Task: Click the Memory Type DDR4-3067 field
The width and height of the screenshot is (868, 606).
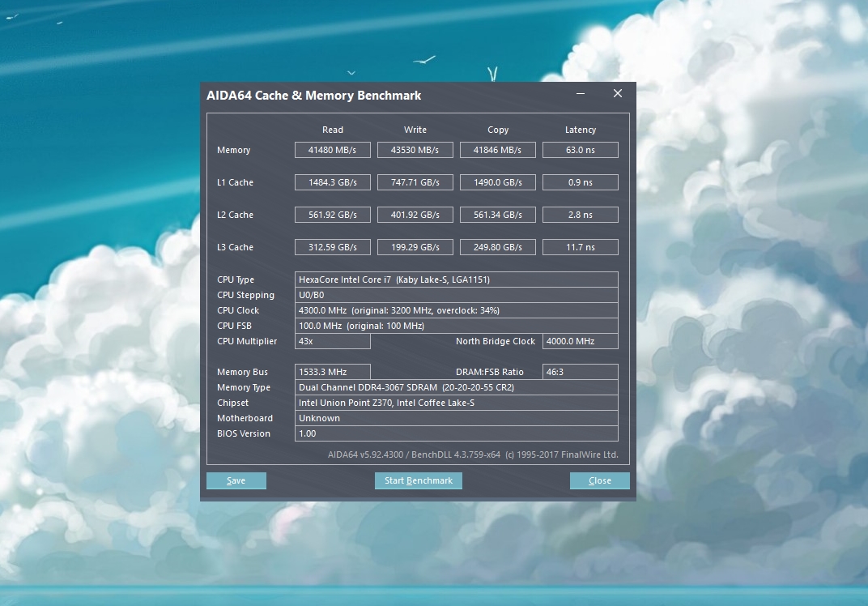Action: [456, 387]
